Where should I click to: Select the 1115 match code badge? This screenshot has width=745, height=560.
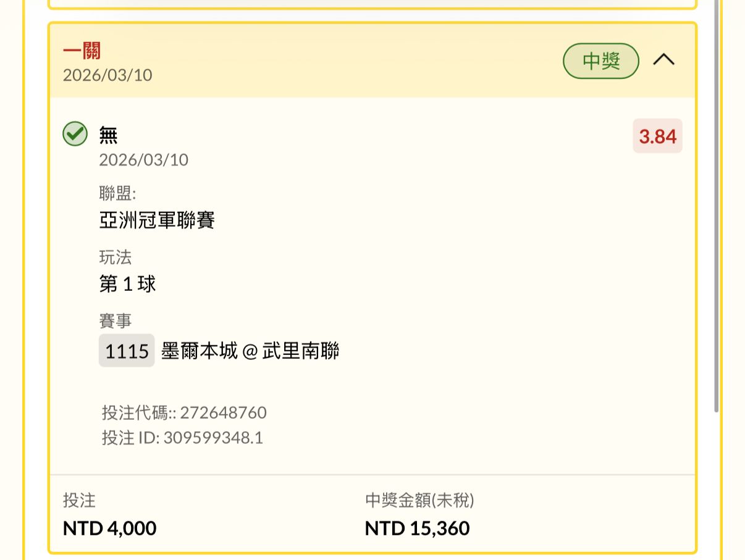click(127, 351)
